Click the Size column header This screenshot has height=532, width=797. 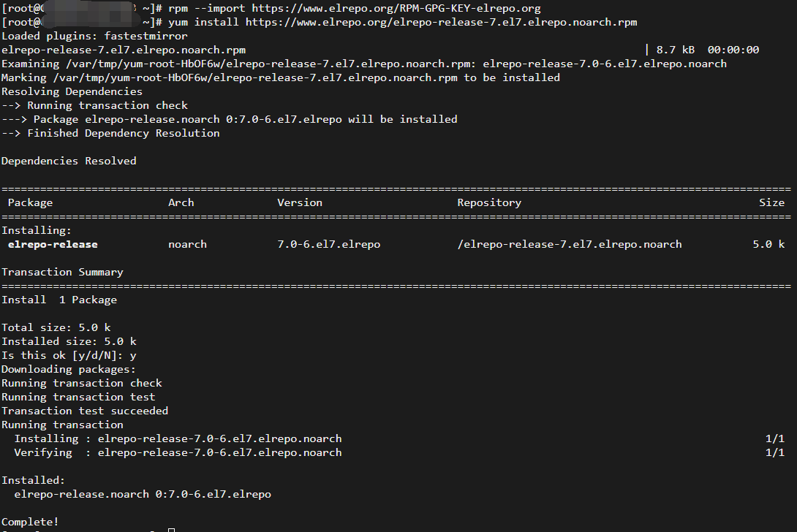(771, 202)
